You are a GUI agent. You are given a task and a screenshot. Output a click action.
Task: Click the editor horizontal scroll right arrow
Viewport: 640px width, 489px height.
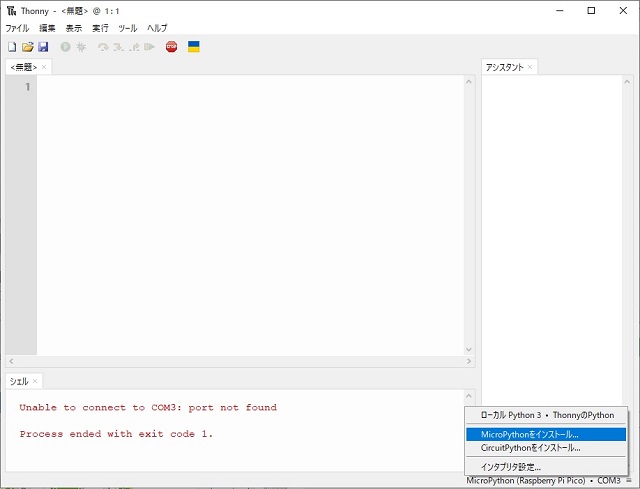pyautogui.click(x=469, y=361)
